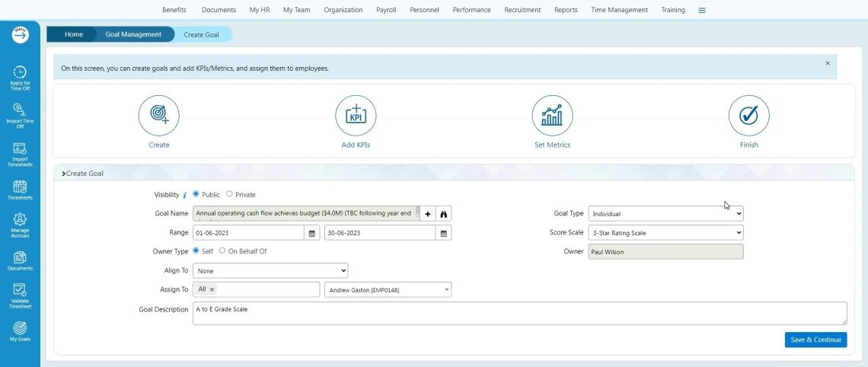Open the My HR menu
Viewport: 868px width, 367px height.
(x=260, y=10)
